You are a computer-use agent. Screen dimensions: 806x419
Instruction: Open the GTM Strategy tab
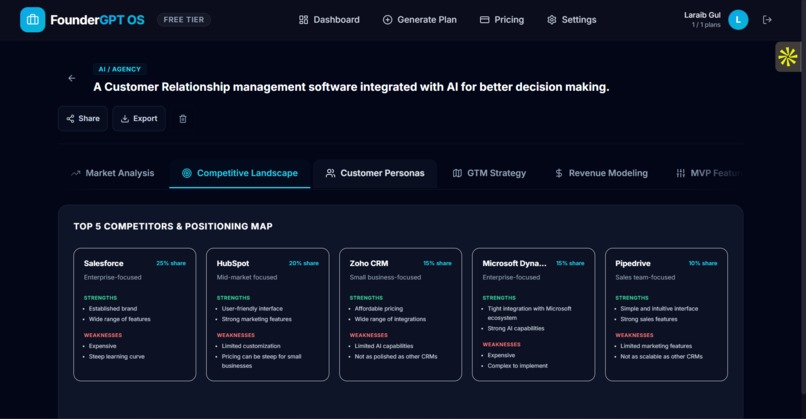click(x=489, y=173)
